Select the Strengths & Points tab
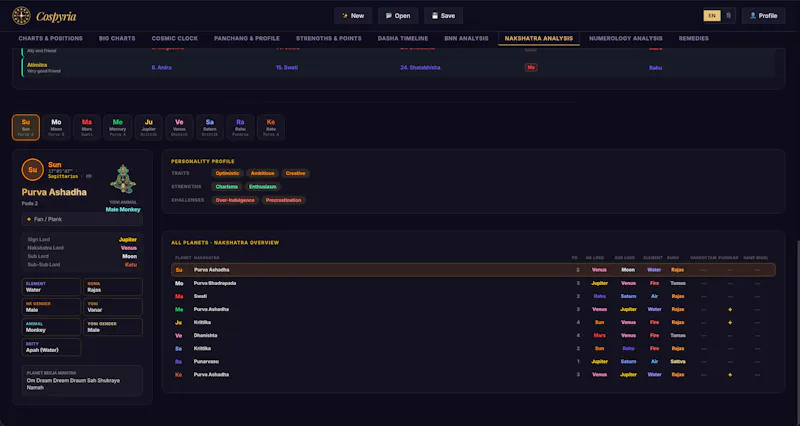 pos(329,38)
